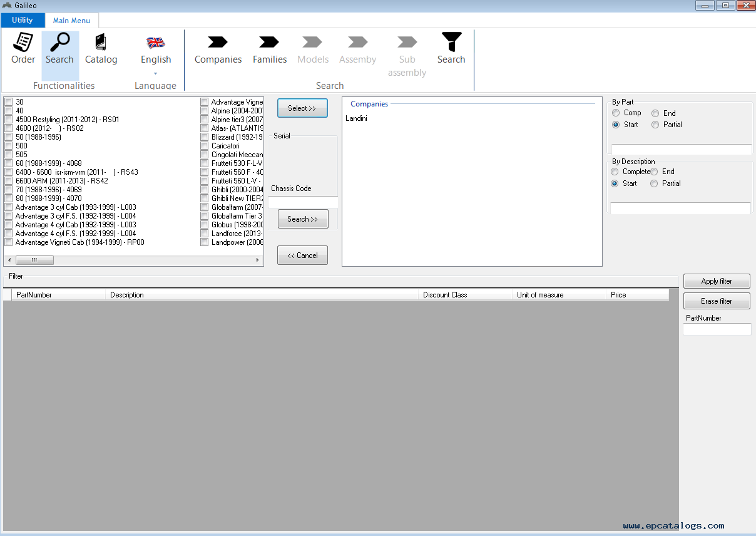Screen dimensions: 756x536
Task: Tick the Landforce checkbox
Action: 205,234
